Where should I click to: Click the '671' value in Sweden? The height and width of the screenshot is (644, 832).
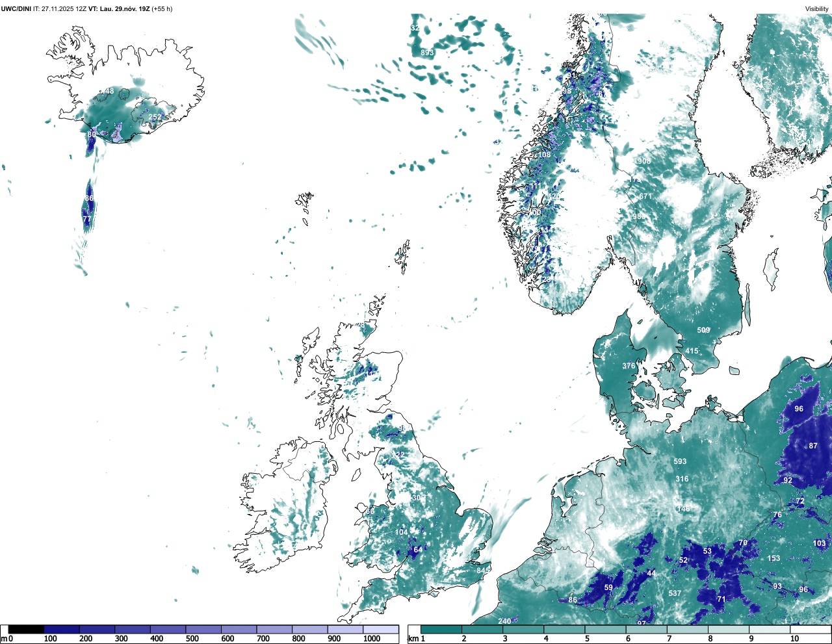click(645, 196)
